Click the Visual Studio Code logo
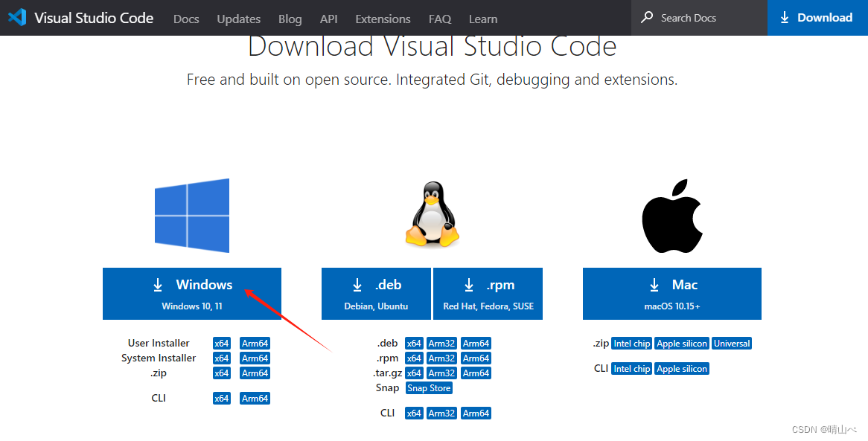Screen dimensions: 868x441 click(x=16, y=17)
